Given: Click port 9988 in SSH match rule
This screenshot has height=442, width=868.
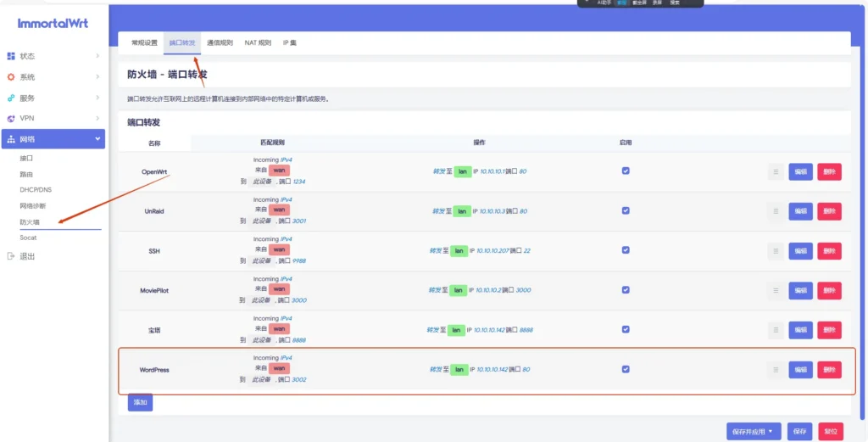Looking at the screenshot, I should [x=299, y=261].
